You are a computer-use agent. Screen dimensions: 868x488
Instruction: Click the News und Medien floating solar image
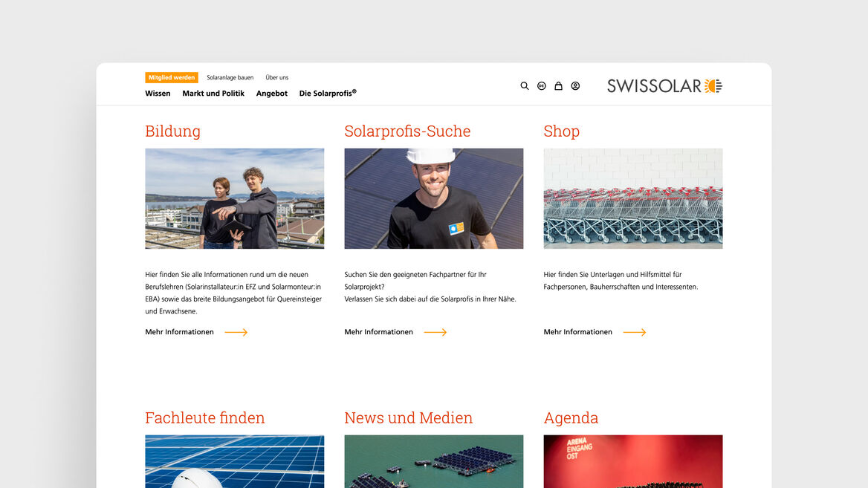pos(434,461)
